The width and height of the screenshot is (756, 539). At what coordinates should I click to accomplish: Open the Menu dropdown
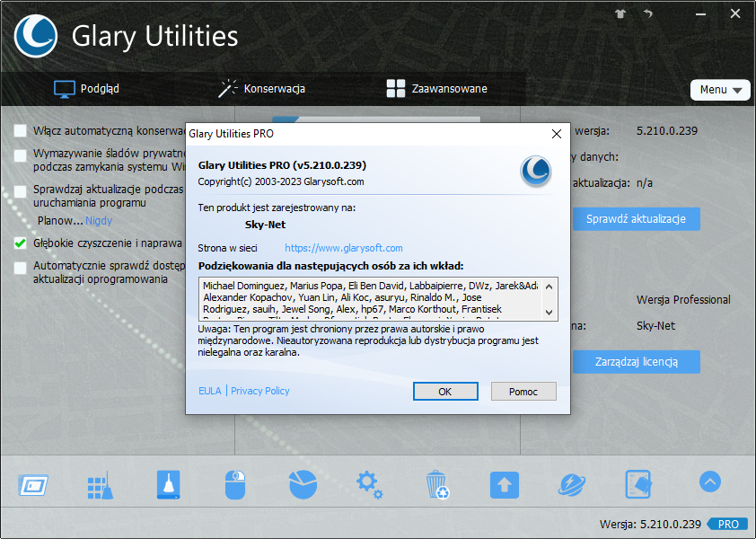(720, 90)
